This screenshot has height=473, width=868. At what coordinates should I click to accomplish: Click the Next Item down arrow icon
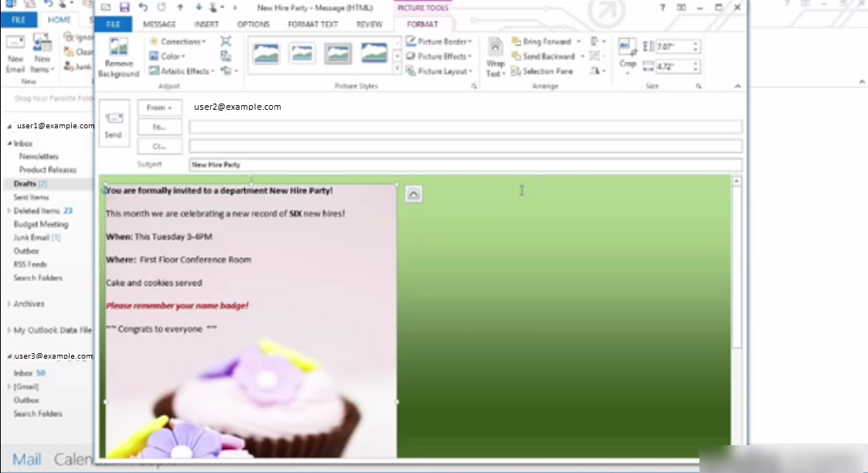pyautogui.click(x=198, y=7)
